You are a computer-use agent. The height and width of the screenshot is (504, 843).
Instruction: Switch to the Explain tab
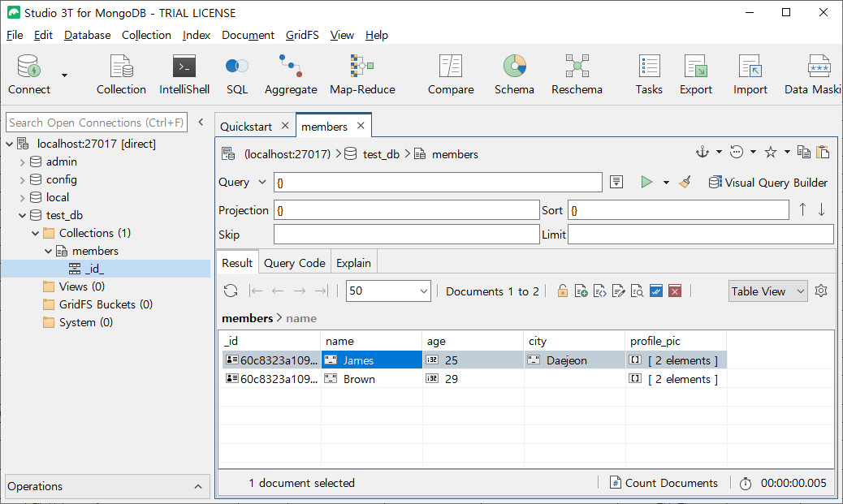pos(353,263)
